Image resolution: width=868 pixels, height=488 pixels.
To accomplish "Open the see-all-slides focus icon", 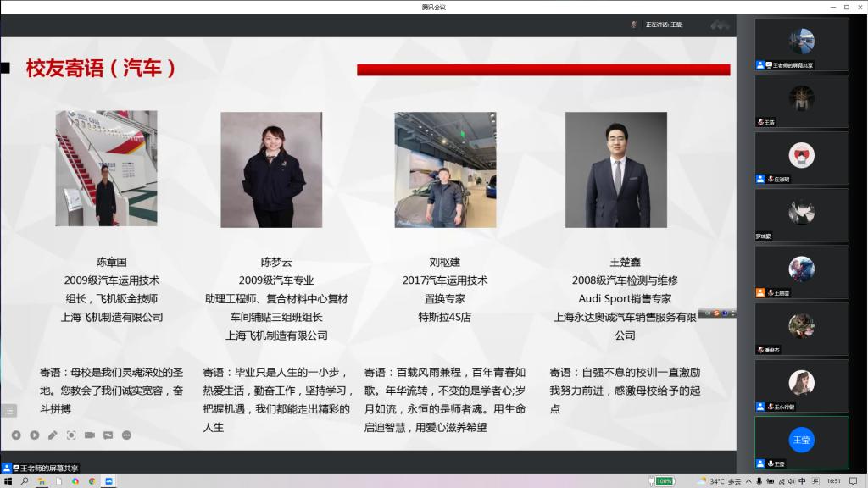I will point(71,435).
